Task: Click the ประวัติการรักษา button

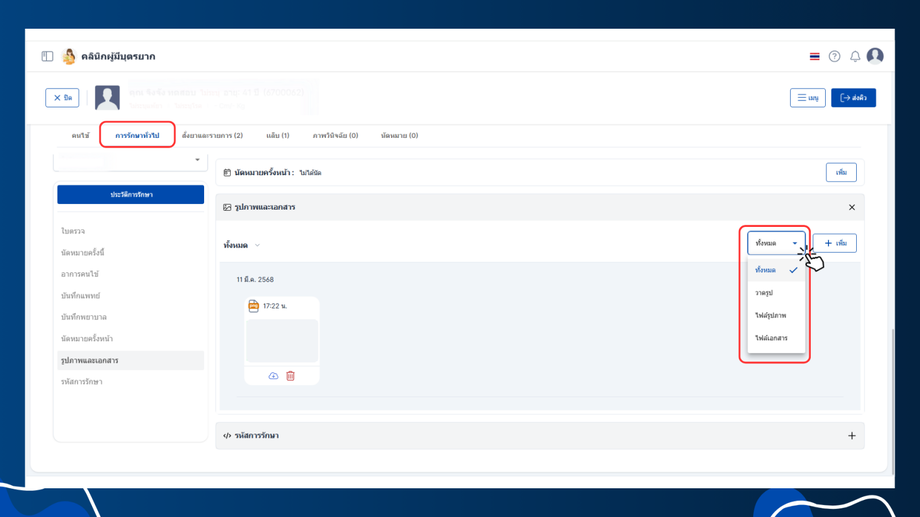Action: (x=131, y=194)
